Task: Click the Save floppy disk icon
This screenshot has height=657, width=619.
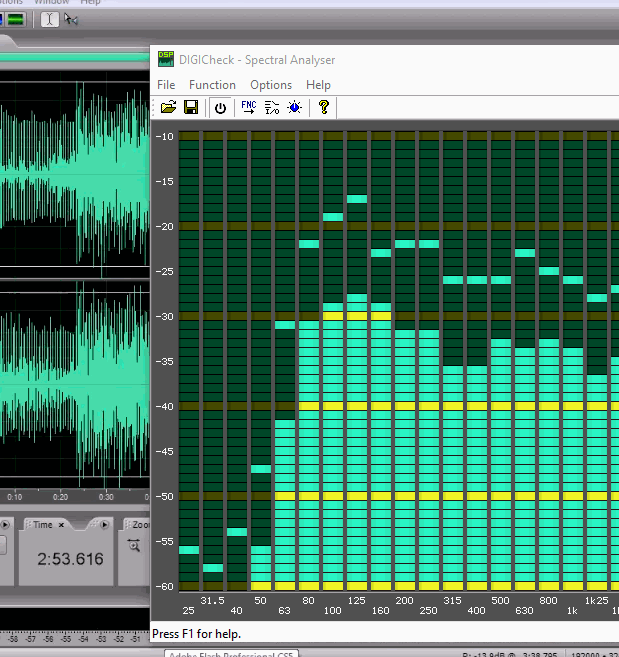Action: [191, 107]
